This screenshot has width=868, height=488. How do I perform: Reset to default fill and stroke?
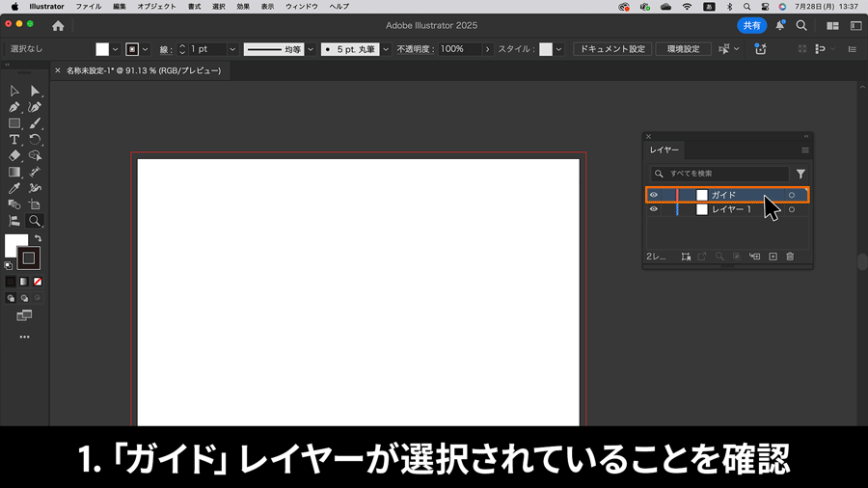(9, 265)
